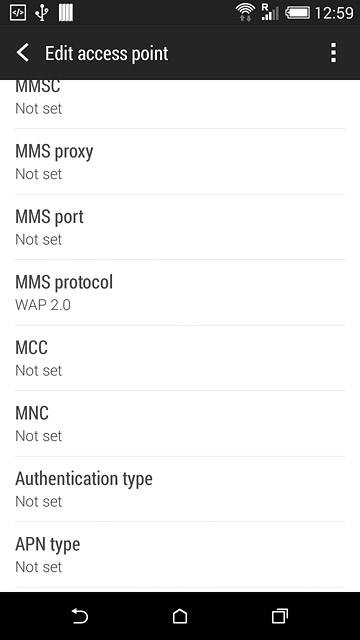Open the MMSC setting
This screenshot has height=640, width=360.
click(180, 104)
